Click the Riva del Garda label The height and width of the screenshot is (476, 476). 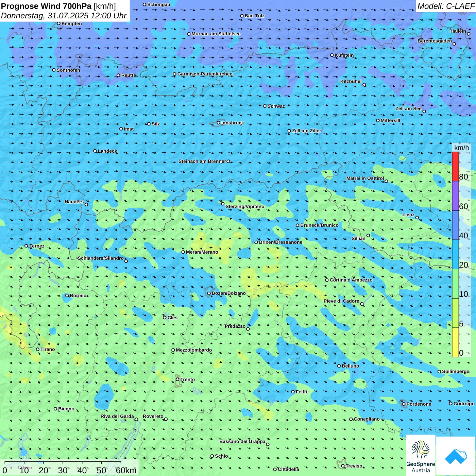pyautogui.click(x=117, y=416)
